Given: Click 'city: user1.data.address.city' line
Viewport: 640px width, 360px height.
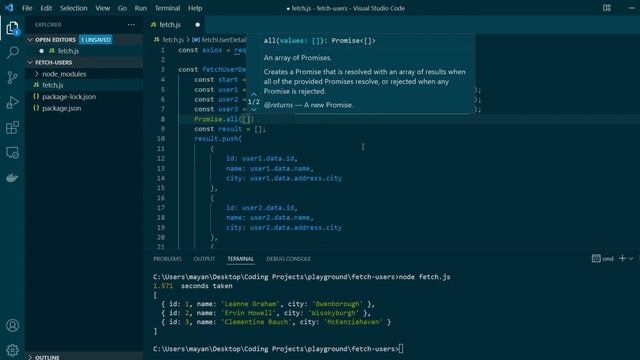Looking at the screenshot, I should (284, 178).
